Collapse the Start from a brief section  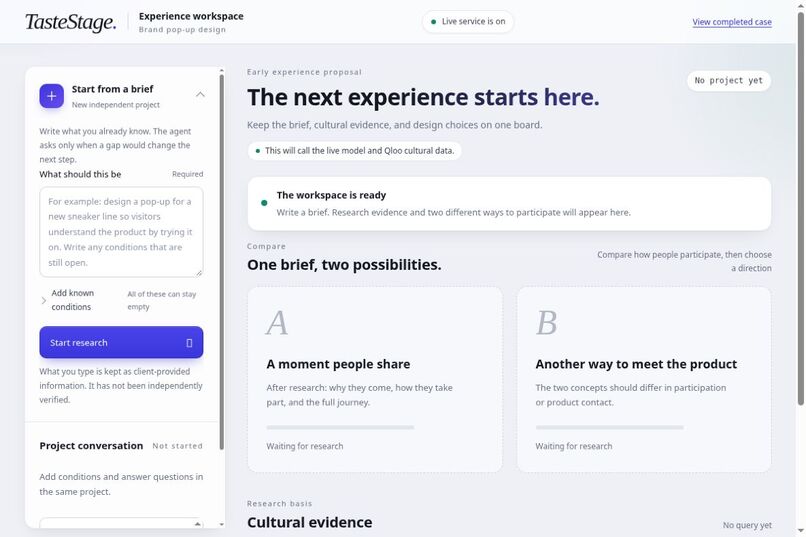[x=200, y=95]
